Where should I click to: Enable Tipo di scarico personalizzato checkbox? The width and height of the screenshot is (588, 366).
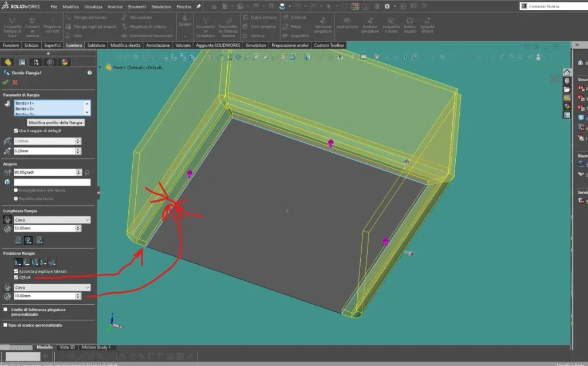(x=5, y=325)
